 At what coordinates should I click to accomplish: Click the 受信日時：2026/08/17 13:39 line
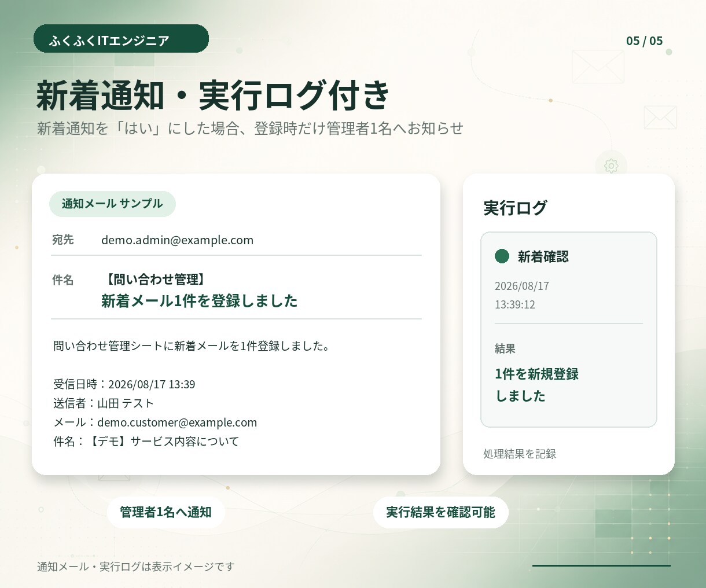click(124, 384)
